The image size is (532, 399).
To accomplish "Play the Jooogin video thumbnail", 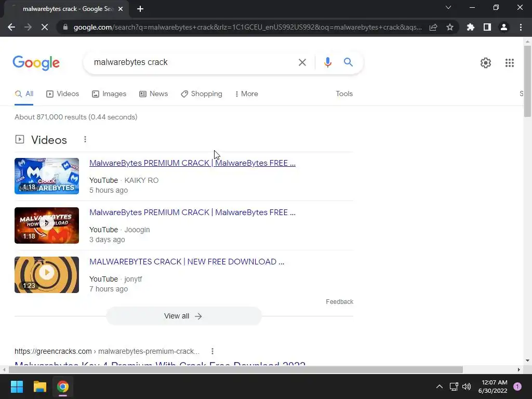I will pyautogui.click(x=47, y=225).
